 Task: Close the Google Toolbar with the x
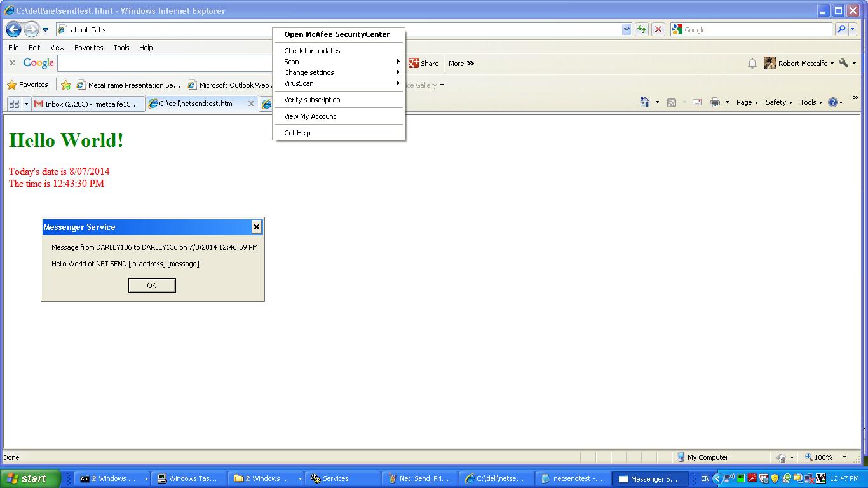click(12, 63)
